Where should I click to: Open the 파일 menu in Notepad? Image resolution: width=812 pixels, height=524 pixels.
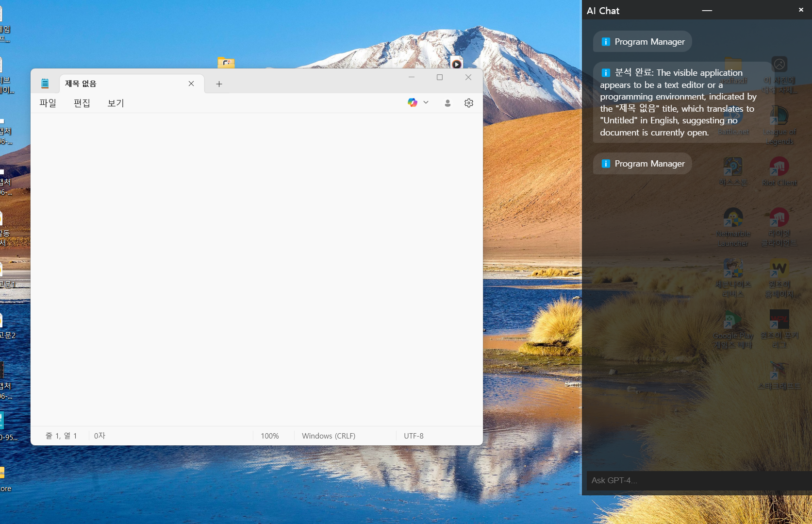(x=48, y=103)
